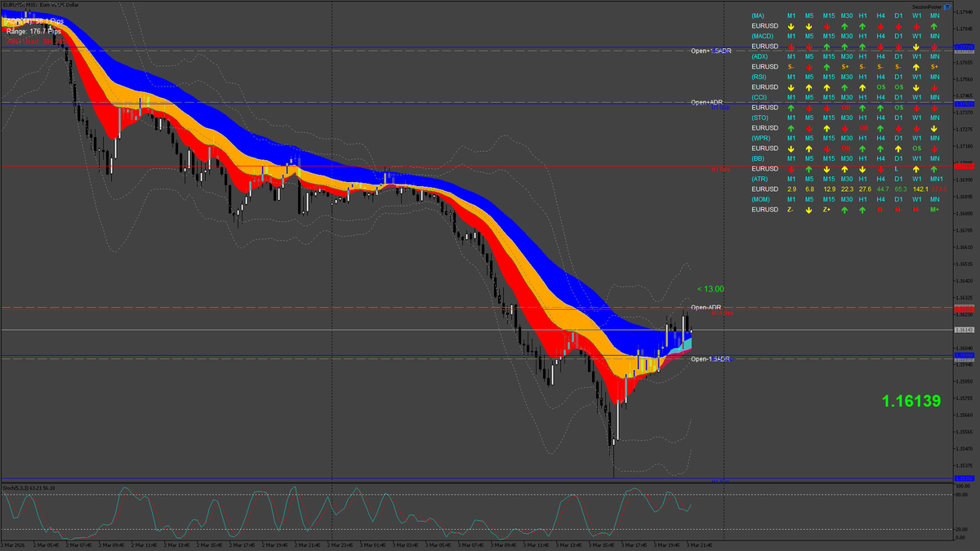Click the MA row M1 yellow down arrow
Image resolution: width=980 pixels, height=551 pixels.
[791, 26]
